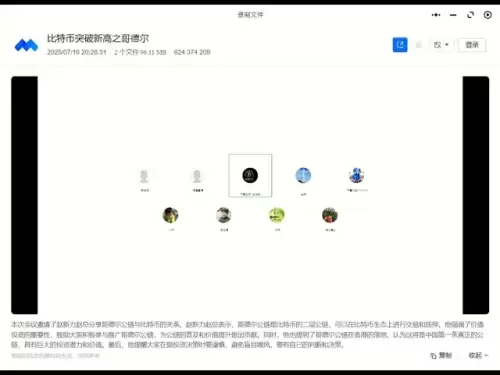Click the meeting summary paragraph text

tap(247, 334)
